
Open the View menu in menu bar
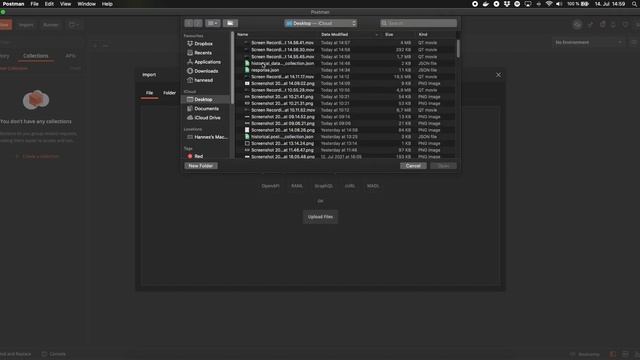point(65,4)
